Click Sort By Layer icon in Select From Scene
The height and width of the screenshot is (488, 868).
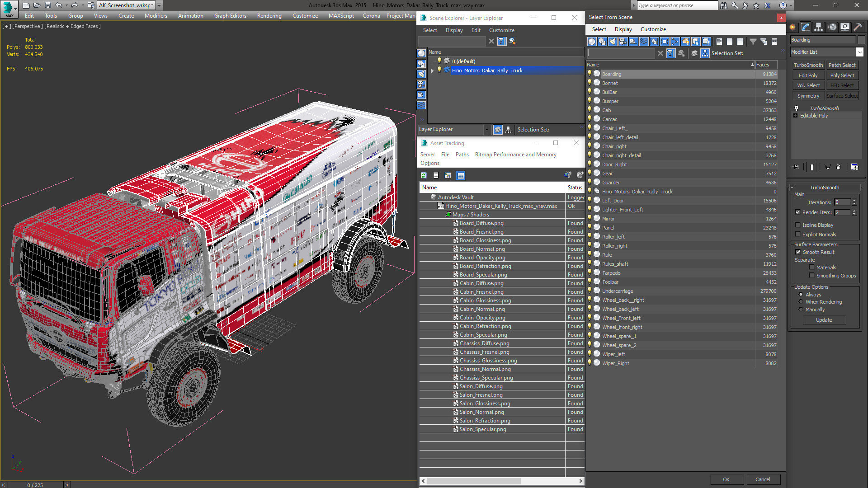pyautogui.click(x=694, y=53)
